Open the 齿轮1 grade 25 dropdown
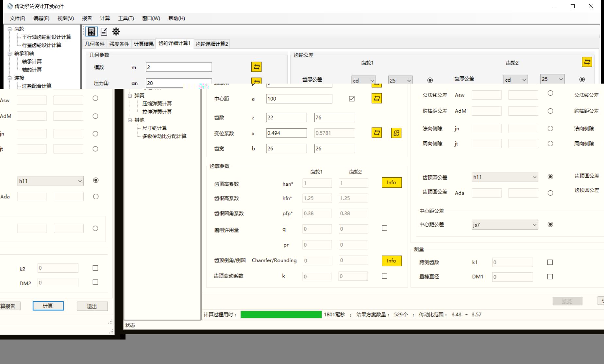 click(x=400, y=80)
